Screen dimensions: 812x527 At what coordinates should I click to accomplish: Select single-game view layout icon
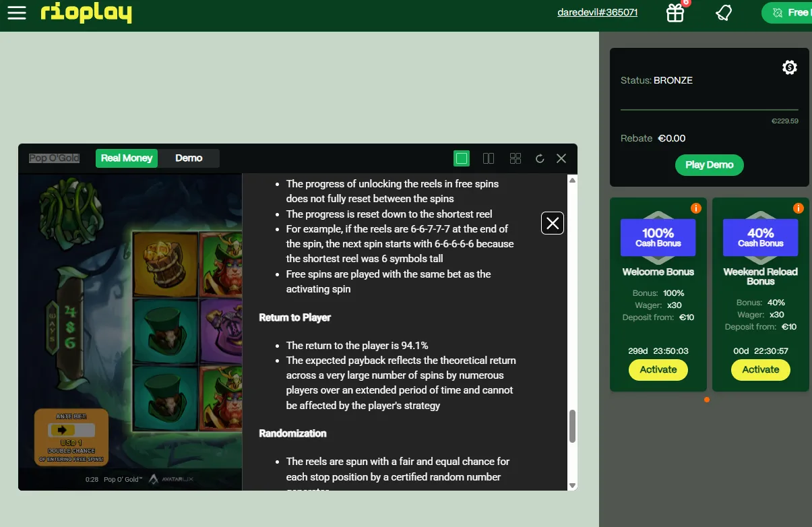(x=462, y=158)
